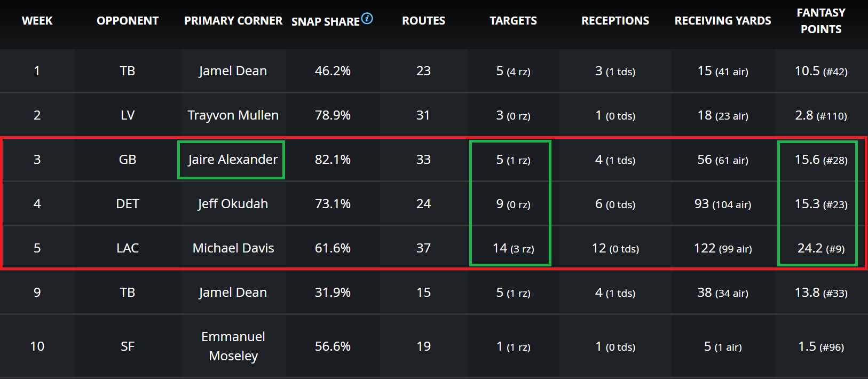The width and height of the screenshot is (868, 379).
Task: Sort table by Routes header
Action: tap(423, 21)
